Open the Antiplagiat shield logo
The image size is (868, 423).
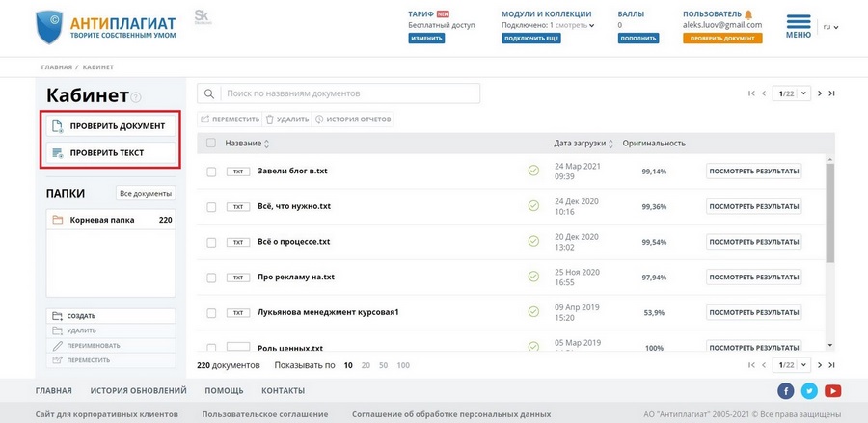[x=49, y=27]
